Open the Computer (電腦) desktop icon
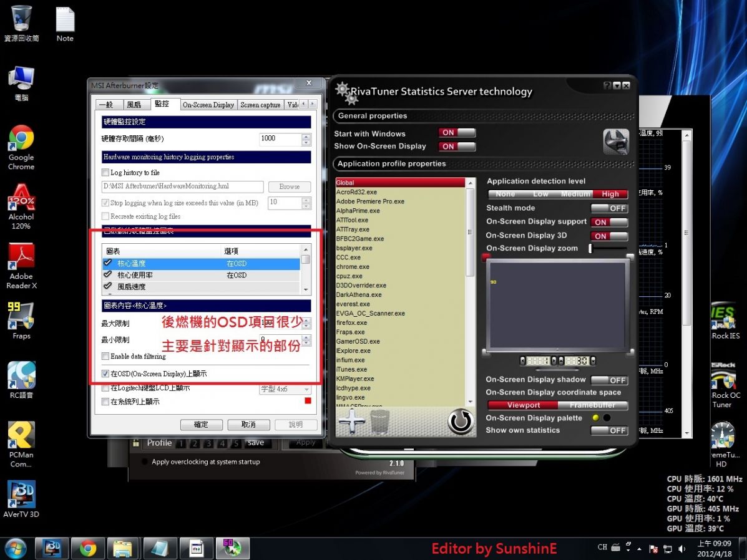 click(x=21, y=83)
